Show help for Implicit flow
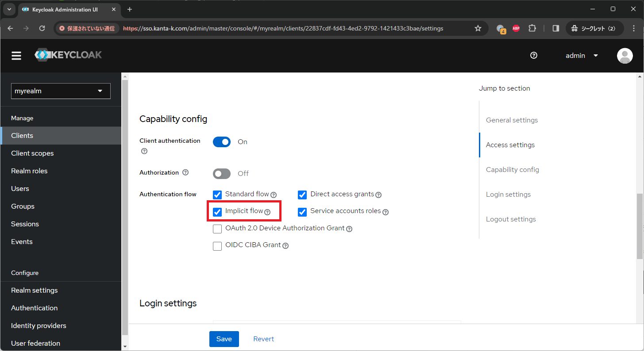Image resolution: width=644 pixels, height=351 pixels. [267, 212]
